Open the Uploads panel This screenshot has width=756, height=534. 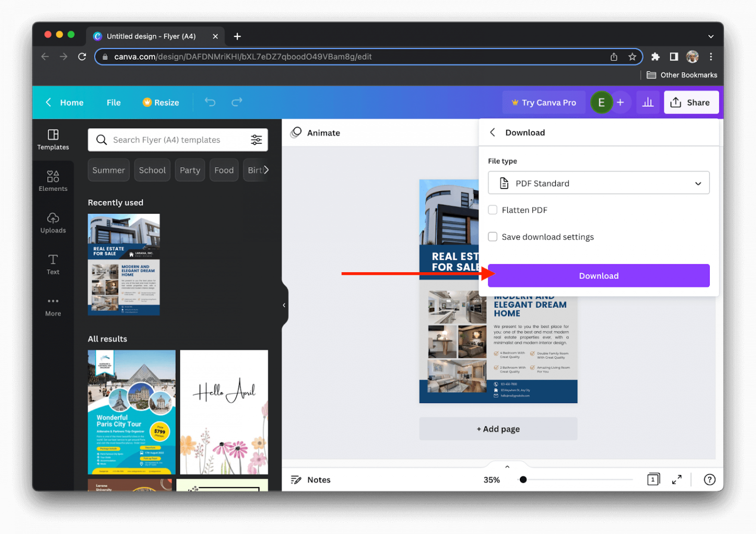coord(53,223)
